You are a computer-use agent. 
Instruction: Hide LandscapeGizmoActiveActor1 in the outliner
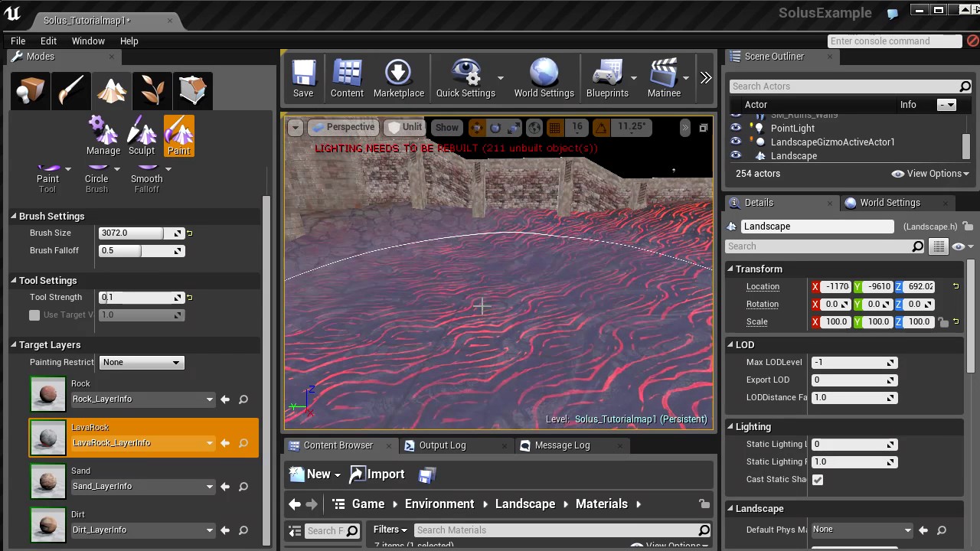[x=736, y=142]
